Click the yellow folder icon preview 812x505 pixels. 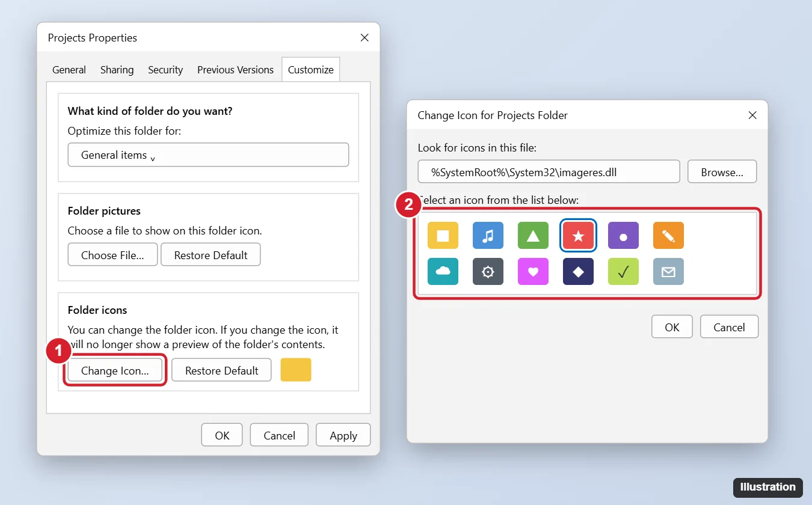point(296,370)
